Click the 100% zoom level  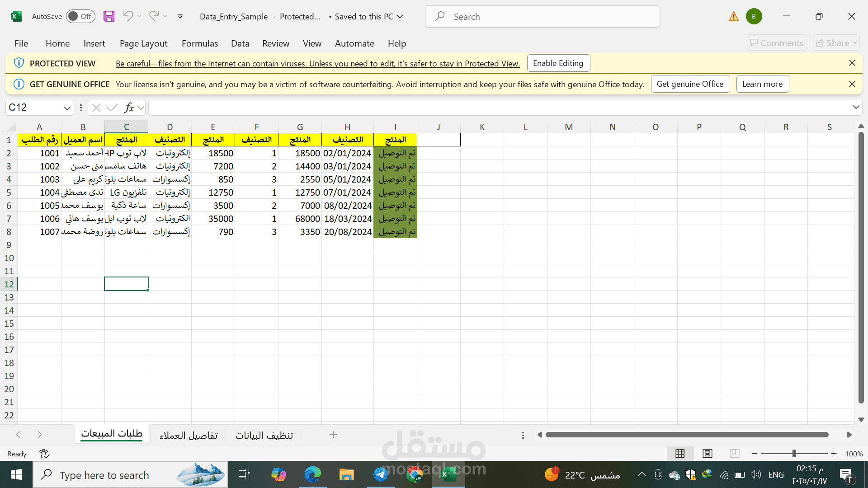[854, 454]
